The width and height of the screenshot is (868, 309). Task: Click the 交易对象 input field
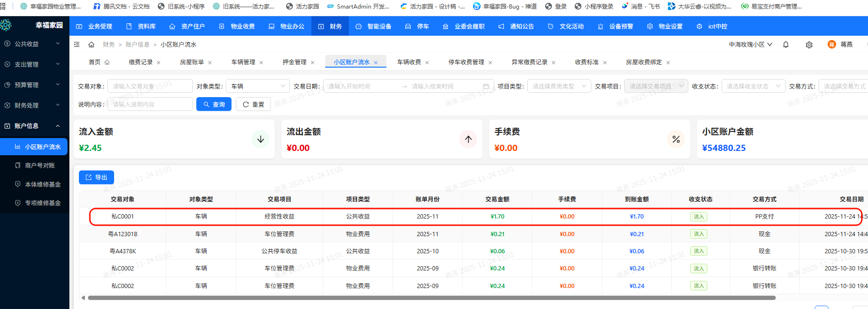(x=150, y=86)
